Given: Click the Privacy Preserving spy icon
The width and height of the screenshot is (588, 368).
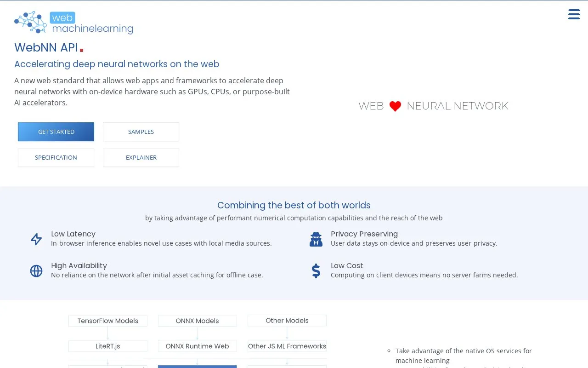Looking at the screenshot, I should pos(316,239).
